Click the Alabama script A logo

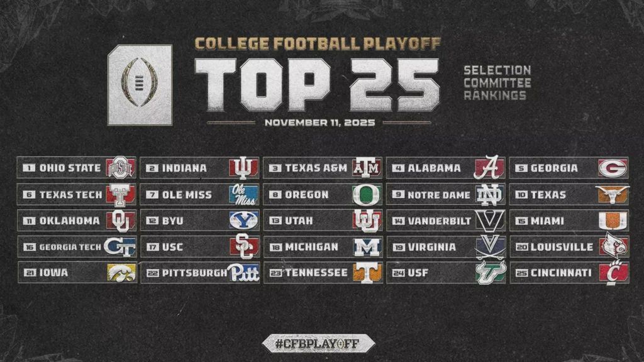pos(490,168)
